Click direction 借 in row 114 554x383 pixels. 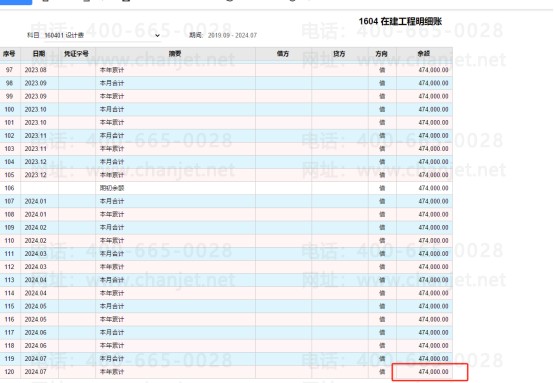tap(382, 293)
